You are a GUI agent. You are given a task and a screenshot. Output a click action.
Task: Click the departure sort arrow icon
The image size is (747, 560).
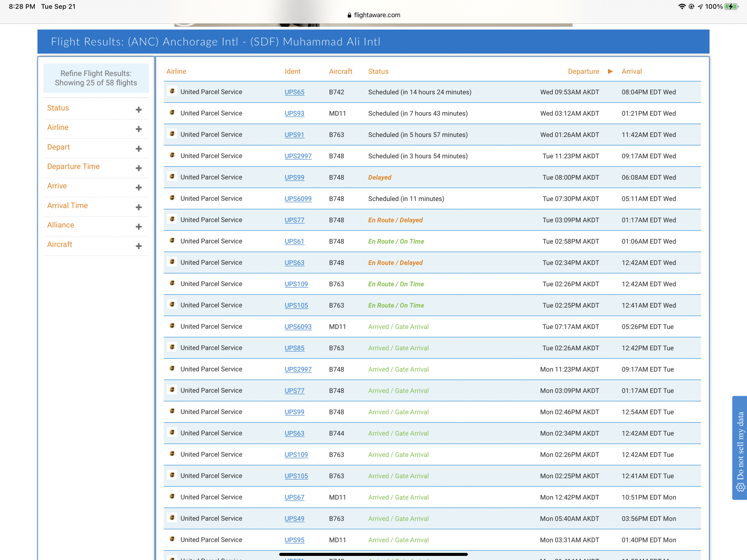(x=610, y=71)
